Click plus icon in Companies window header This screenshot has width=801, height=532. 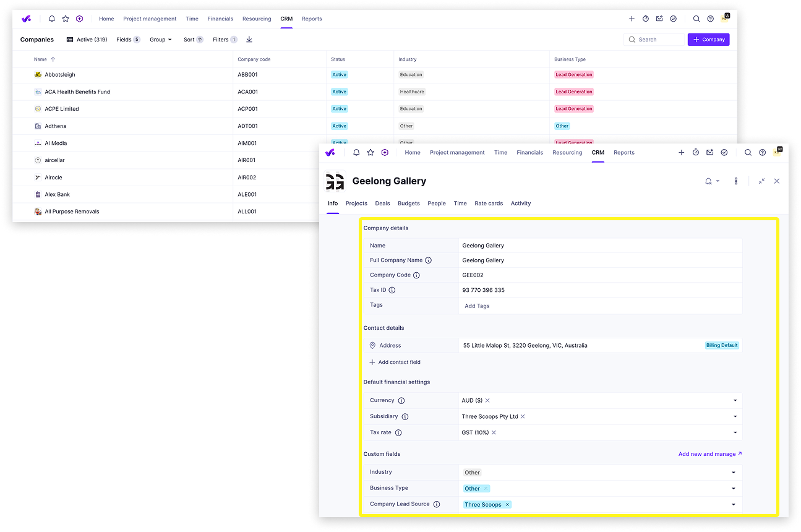click(632, 19)
